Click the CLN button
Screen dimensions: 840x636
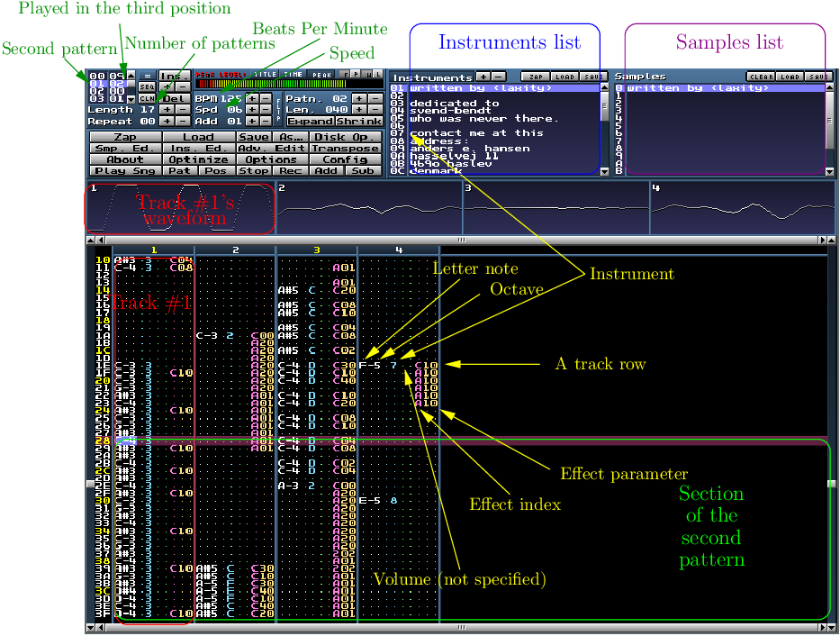pyautogui.click(x=148, y=98)
